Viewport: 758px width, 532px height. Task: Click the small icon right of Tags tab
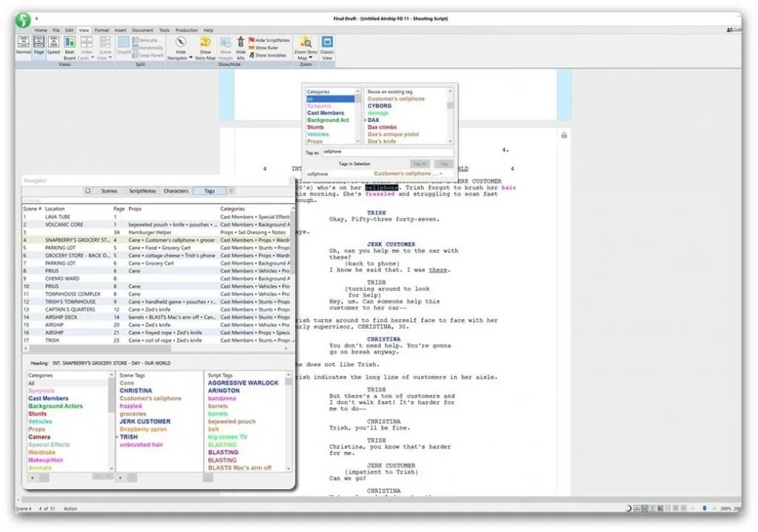(231, 191)
